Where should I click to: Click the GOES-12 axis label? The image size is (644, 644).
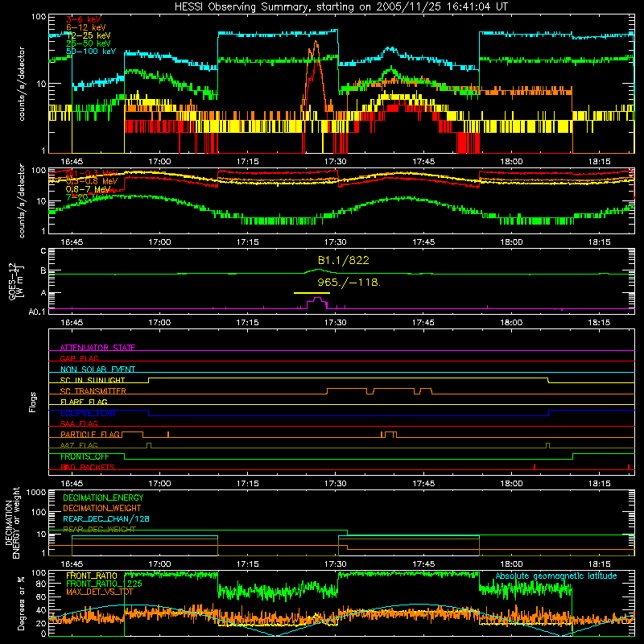[16, 281]
